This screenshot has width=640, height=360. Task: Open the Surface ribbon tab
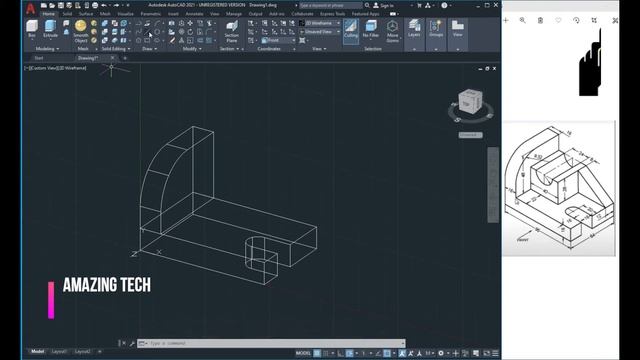86,14
